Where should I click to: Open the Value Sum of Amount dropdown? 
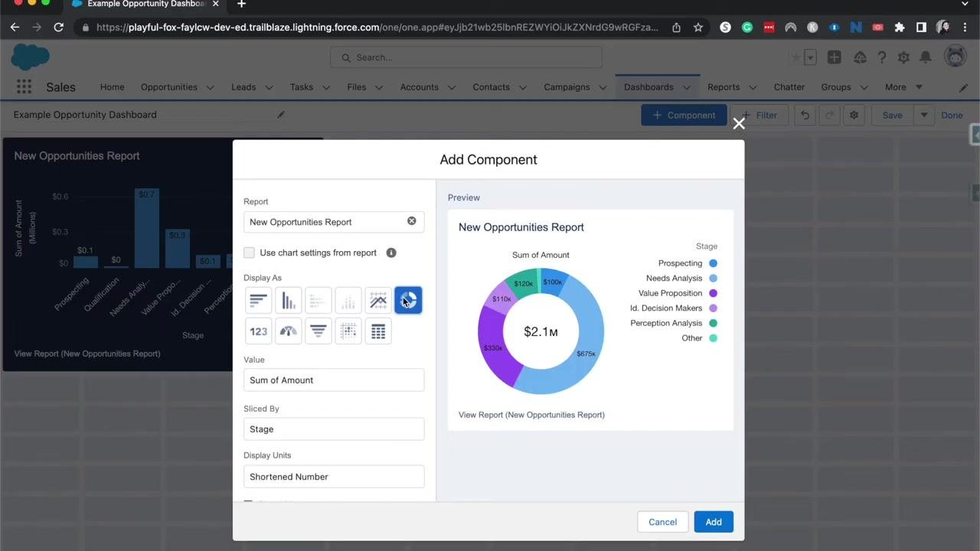334,380
